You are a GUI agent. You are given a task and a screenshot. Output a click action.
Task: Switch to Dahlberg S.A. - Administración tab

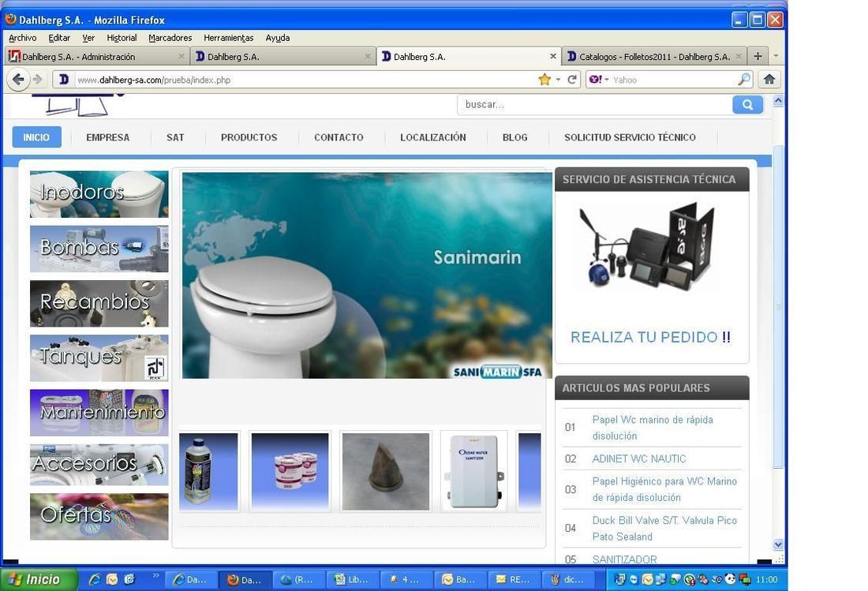click(x=97, y=57)
